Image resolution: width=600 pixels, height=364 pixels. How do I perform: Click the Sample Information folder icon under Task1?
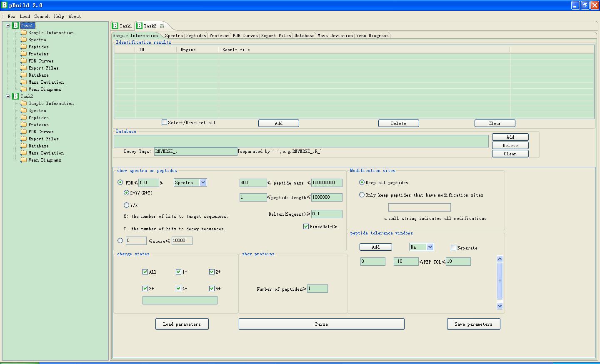(24, 32)
